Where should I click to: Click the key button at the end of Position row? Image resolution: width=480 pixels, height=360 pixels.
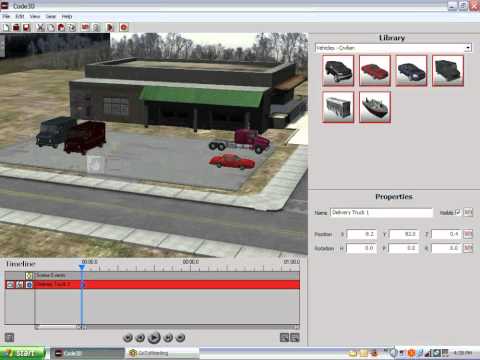468,234
